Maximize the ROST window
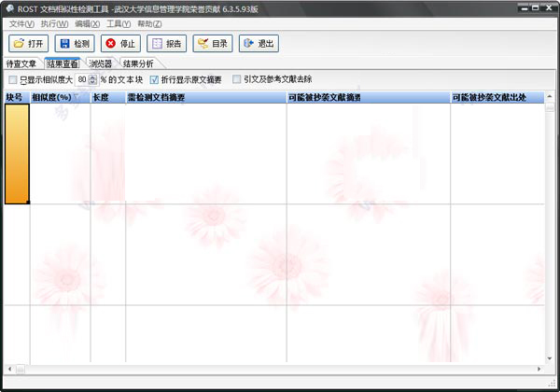 point(535,7)
